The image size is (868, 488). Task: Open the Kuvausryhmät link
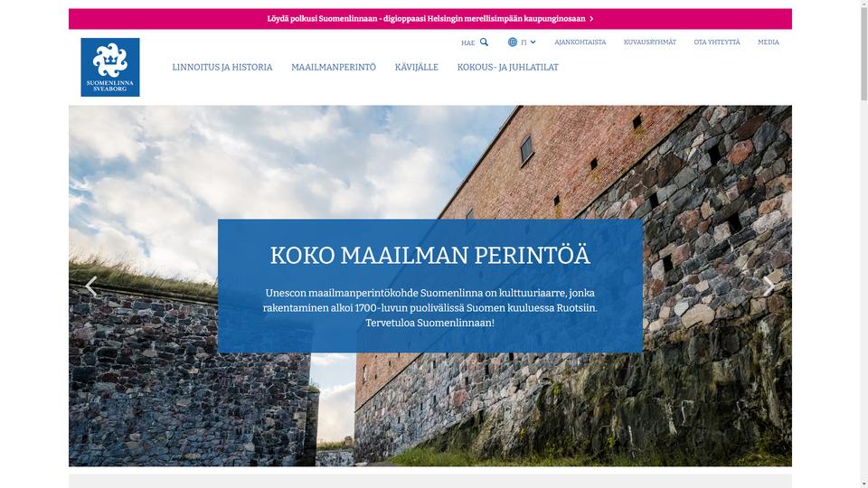tap(650, 42)
